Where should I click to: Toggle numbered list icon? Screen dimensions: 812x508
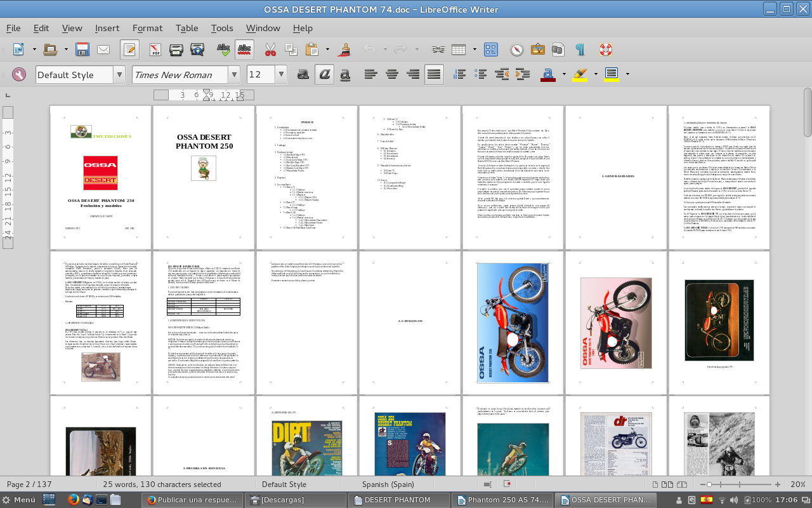(460, 74)
